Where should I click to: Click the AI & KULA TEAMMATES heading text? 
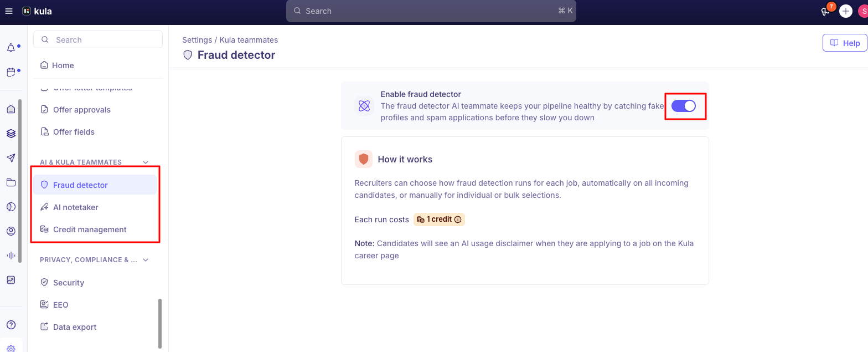tap(81, 162)
